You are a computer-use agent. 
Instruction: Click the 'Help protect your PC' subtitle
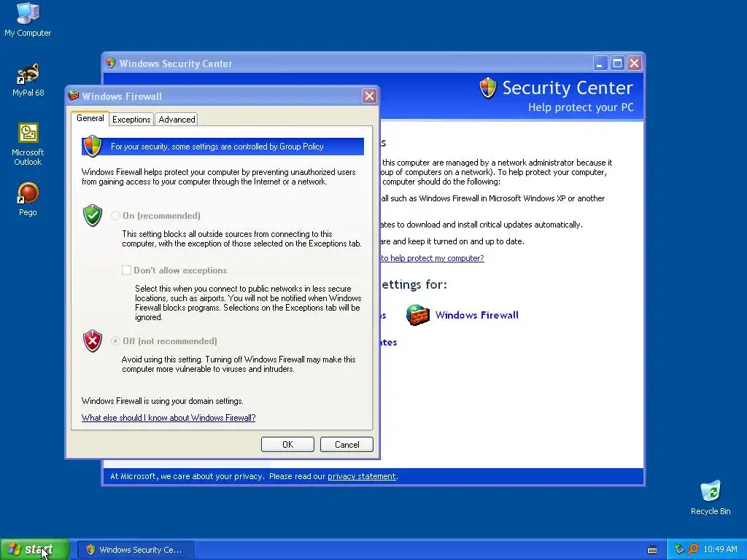[x=581, y=107]
